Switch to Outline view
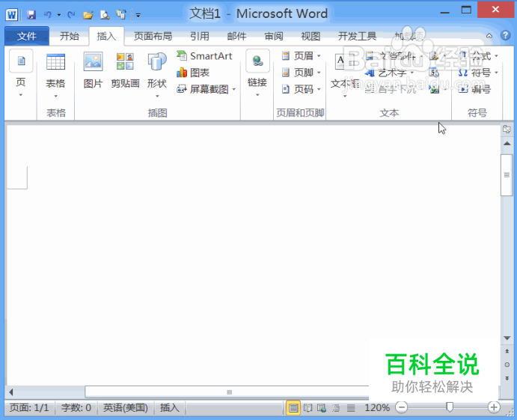The width and height of the screenshot is (517, 420). tap(337, 408)
